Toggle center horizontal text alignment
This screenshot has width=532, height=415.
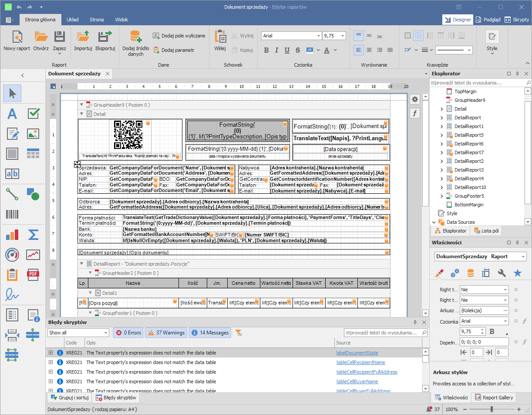[x=369, y=50]
